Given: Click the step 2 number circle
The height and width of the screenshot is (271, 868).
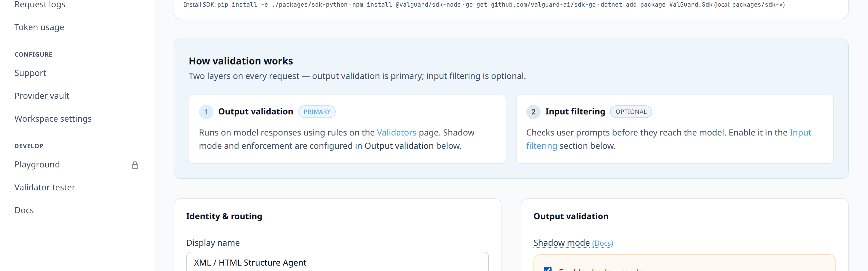Looking at the screenshot, I should point(533,112).
